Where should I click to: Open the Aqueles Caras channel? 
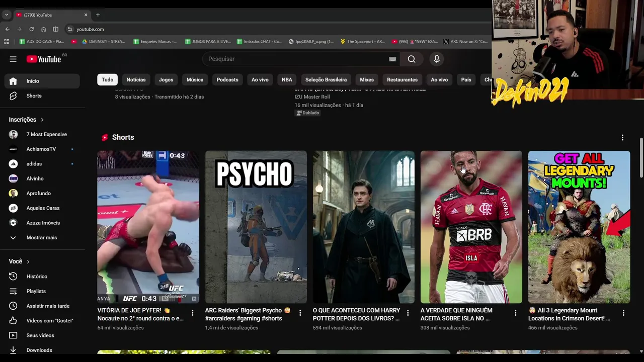point(42,208)
